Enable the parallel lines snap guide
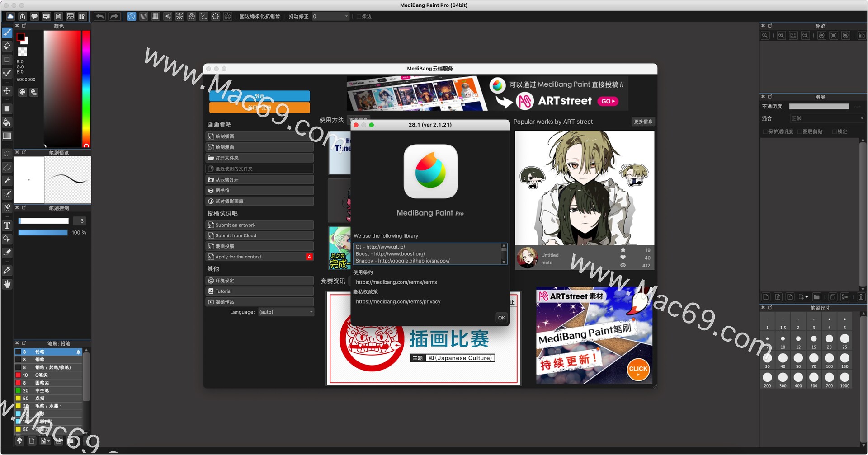Screen dimensions: 868x455 (x=143, y=16)
